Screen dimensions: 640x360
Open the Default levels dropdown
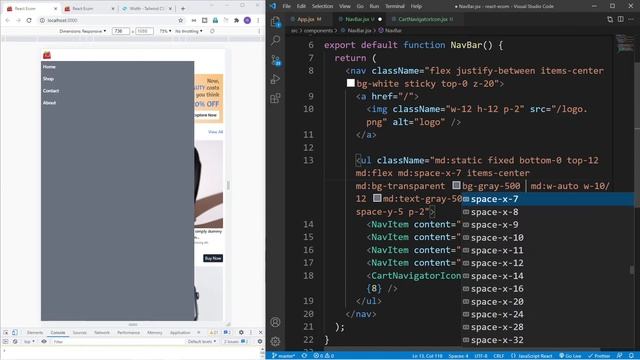pyautogui.click(x=202, y=341)
